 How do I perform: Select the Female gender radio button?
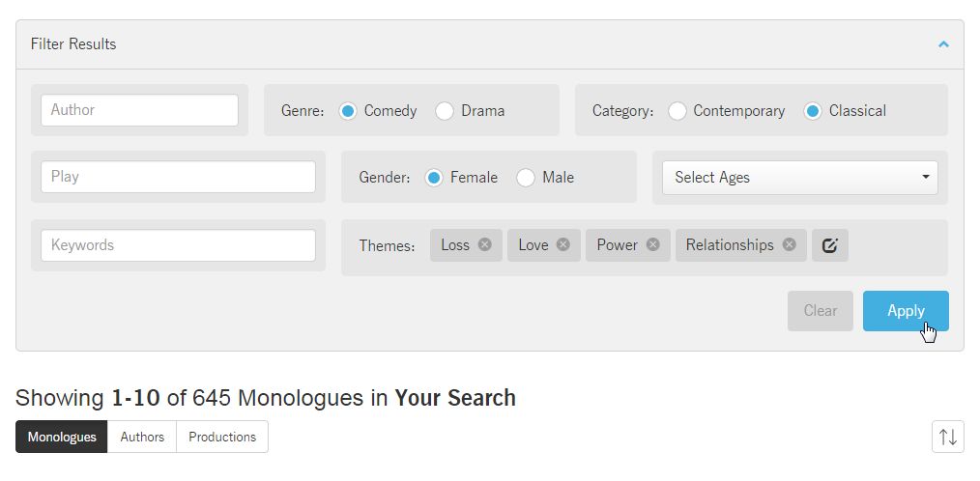point(434,178)
